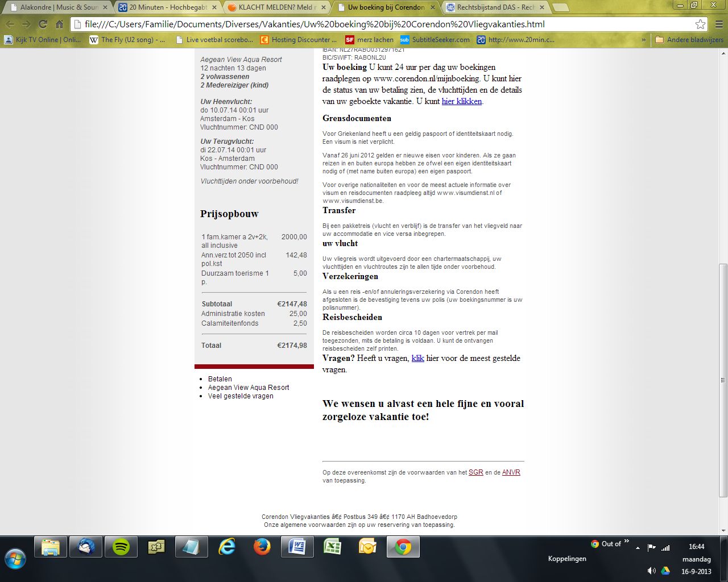Reload the page with the refresh icon
The image size is (728, 582).
tap(43, 24)
